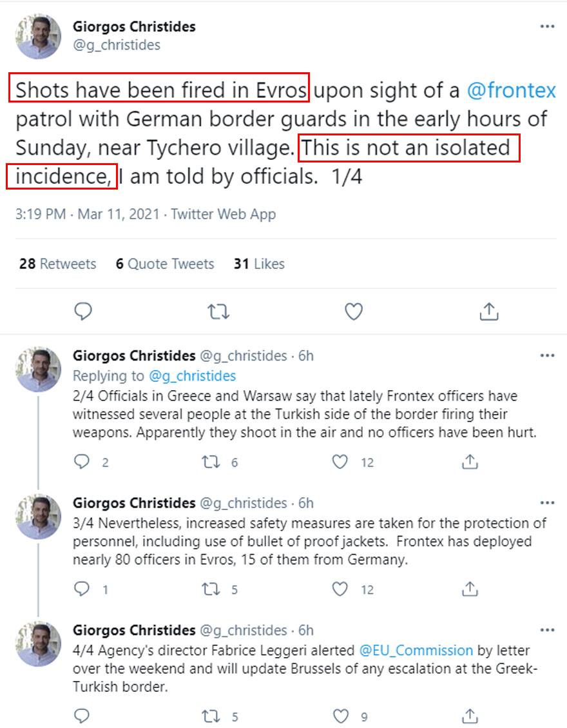Reply to the 2/4 tweet
567x728 pixels.
click(82, 462)
